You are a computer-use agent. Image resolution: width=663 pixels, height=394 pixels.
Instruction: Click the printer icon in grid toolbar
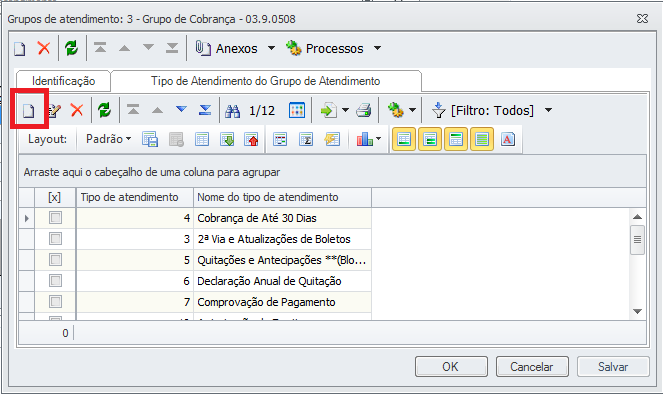click(x=363, y=111)
